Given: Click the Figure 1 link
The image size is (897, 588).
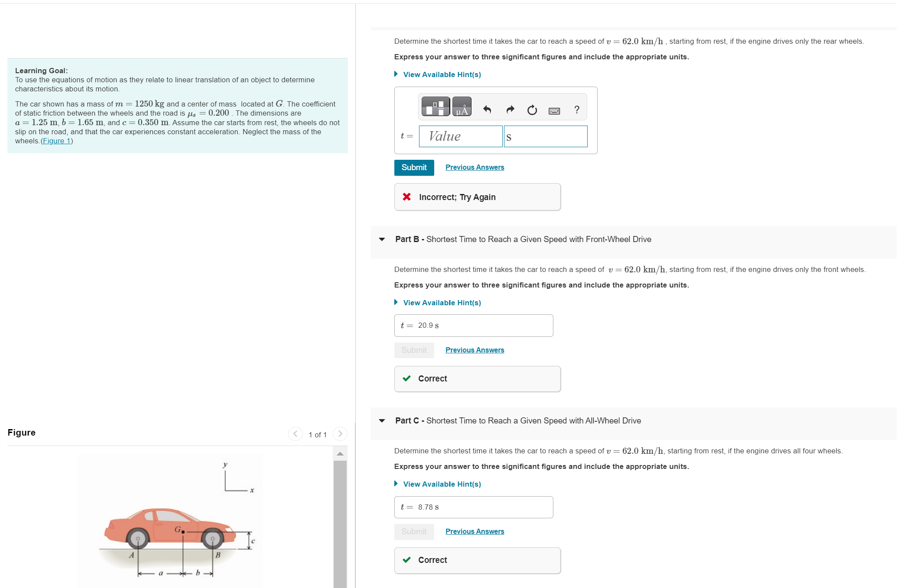Looking at the screenshot, I should [x=57, y=141].
